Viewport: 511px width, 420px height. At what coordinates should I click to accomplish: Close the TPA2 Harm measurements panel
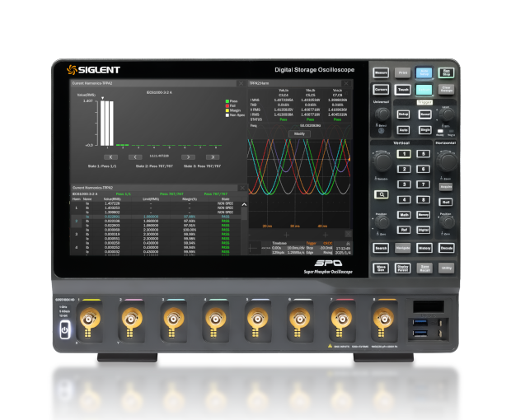346,83
